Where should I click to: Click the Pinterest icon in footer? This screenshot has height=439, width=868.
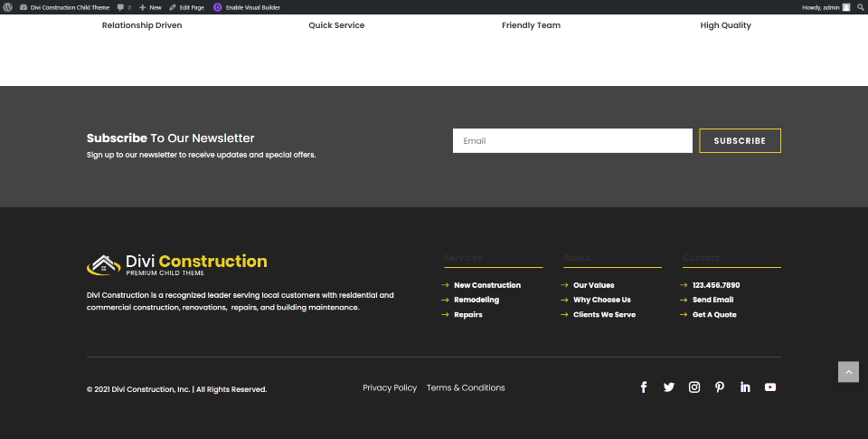(720, 387)
